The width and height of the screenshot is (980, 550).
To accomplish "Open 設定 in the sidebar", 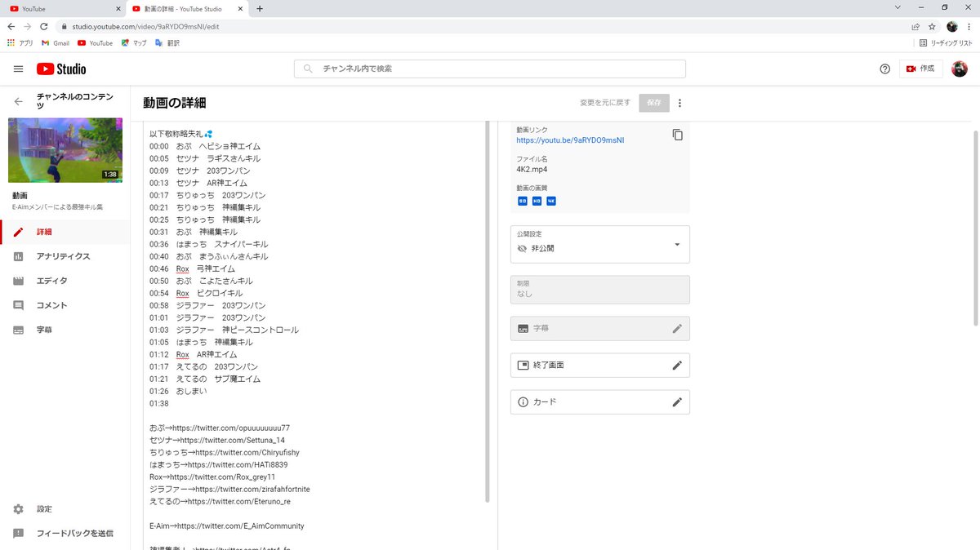I will (65, 509).
